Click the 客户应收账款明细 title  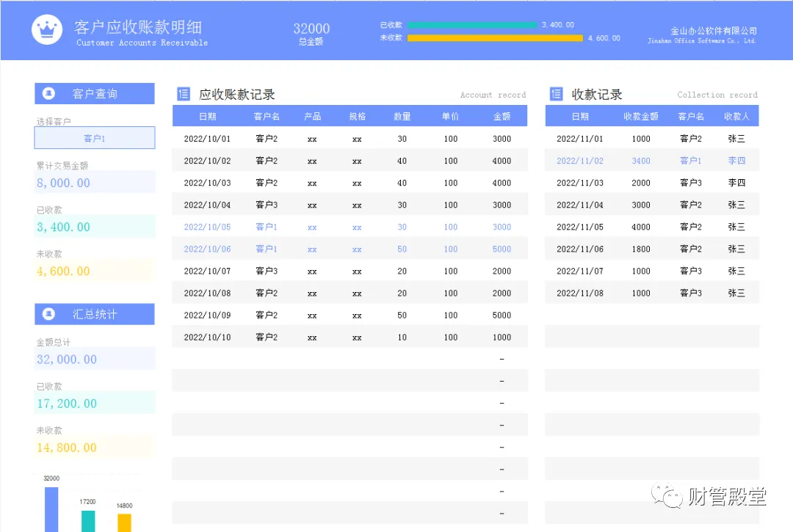tap(138, 26)
